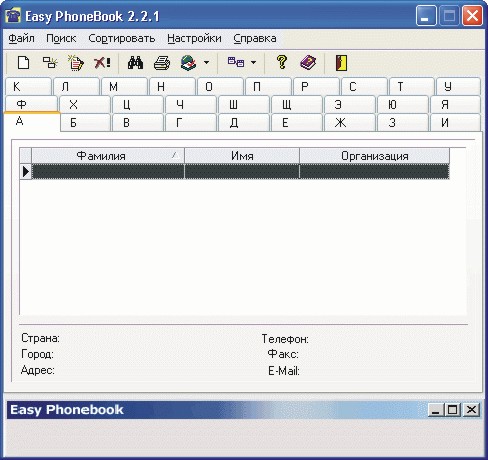Image resolution: width=488 pixels, height=460 pixels.
Task: Click the printer icon
Action: [162, 62]
